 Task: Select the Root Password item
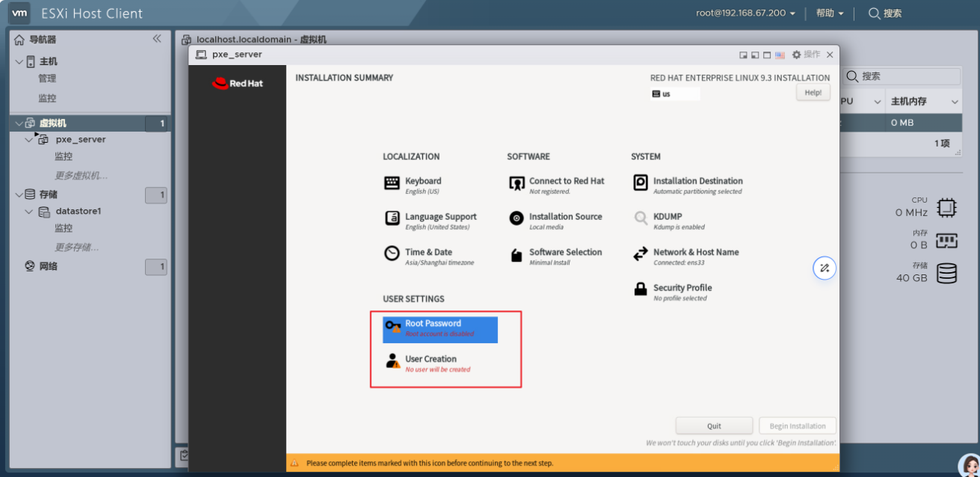440,330
